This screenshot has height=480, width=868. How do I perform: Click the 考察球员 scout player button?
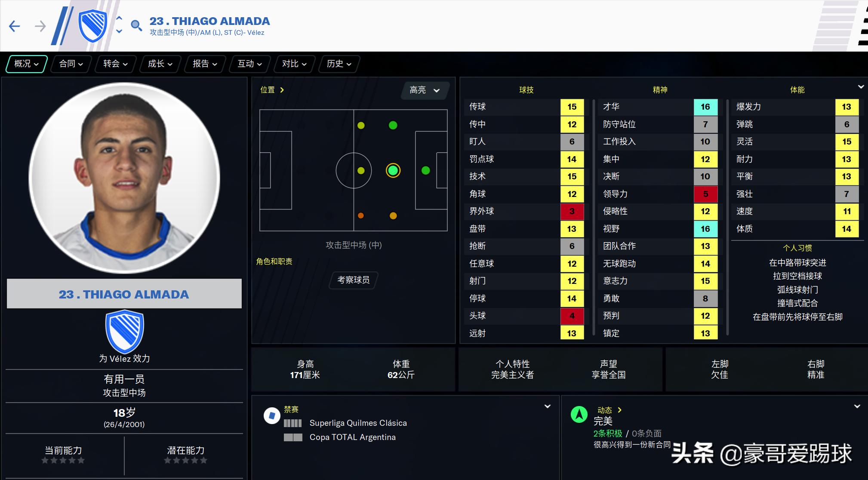[353, 280]
